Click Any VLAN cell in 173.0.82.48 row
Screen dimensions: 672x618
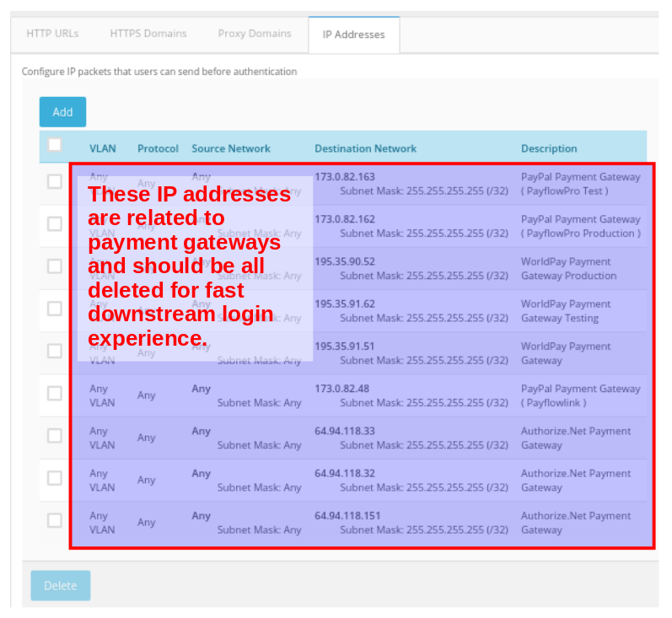(102, 396)
